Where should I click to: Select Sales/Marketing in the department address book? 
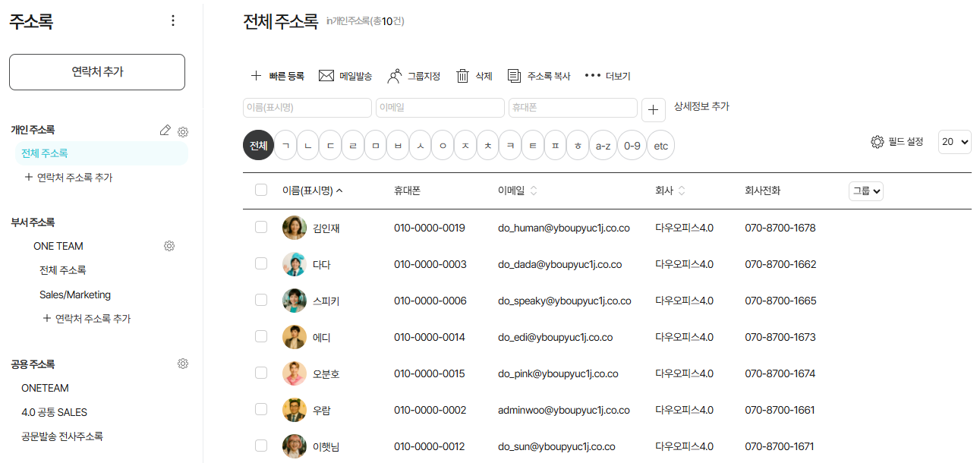pos(75,294)
